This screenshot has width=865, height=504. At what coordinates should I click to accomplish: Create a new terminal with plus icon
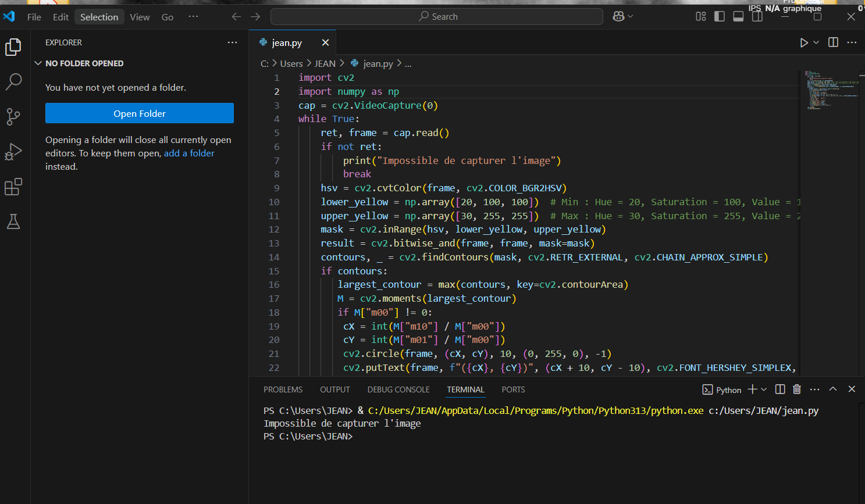pos(752,389)
